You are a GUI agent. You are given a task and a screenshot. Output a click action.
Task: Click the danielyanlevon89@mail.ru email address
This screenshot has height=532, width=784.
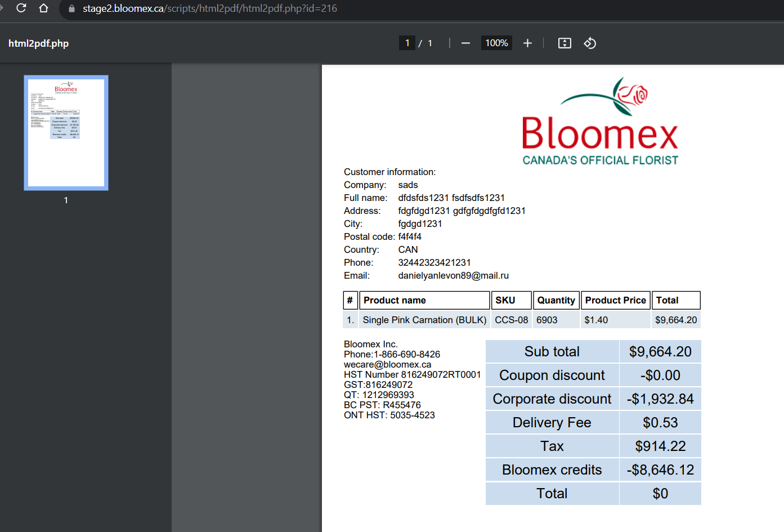pos(453,275)
